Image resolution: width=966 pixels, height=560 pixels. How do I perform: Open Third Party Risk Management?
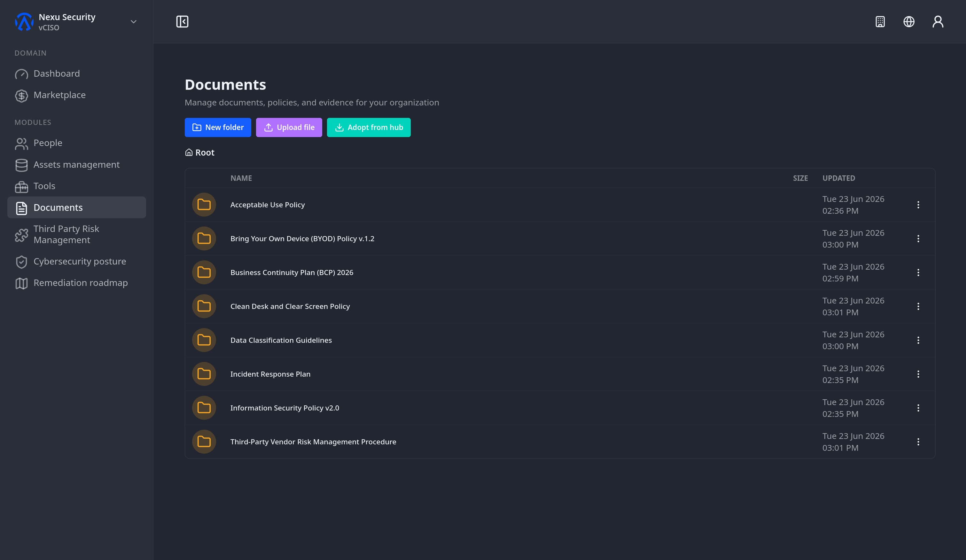coord(77,234)
